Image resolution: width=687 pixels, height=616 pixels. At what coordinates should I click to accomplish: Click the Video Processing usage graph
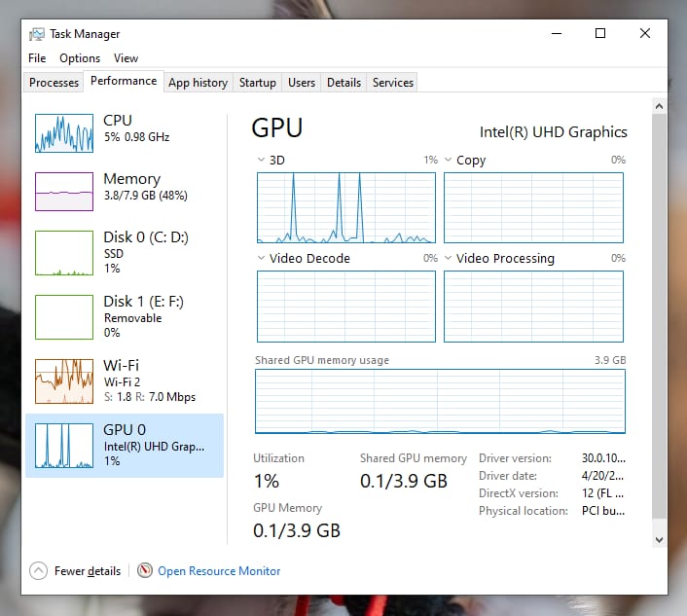click(533, 307)
